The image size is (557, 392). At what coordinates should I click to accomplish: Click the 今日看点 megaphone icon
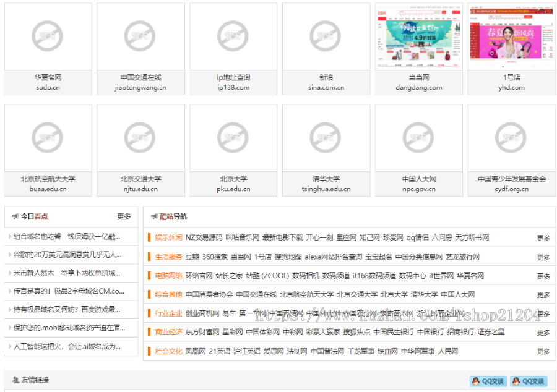click(15, 216)
